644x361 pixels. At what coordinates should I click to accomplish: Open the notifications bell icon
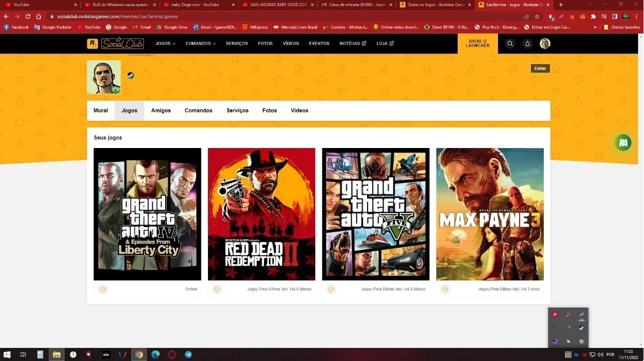tap(527, 44)
